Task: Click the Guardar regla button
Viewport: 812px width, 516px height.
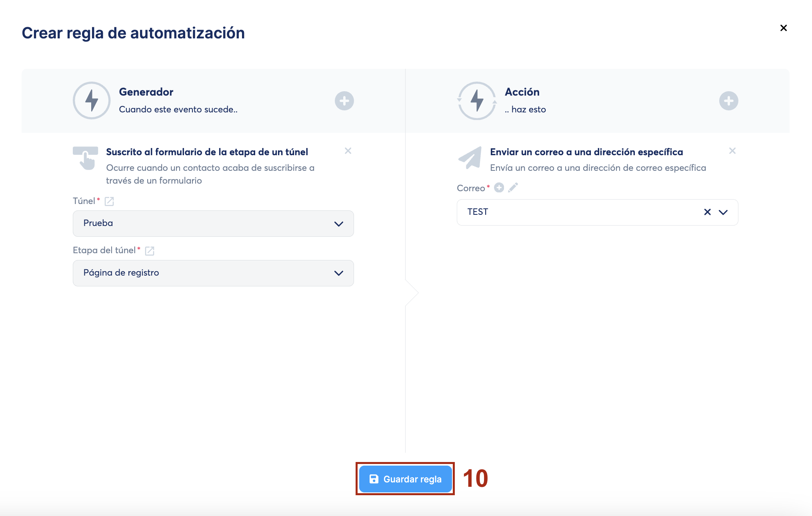Action: tap(405, 479)
